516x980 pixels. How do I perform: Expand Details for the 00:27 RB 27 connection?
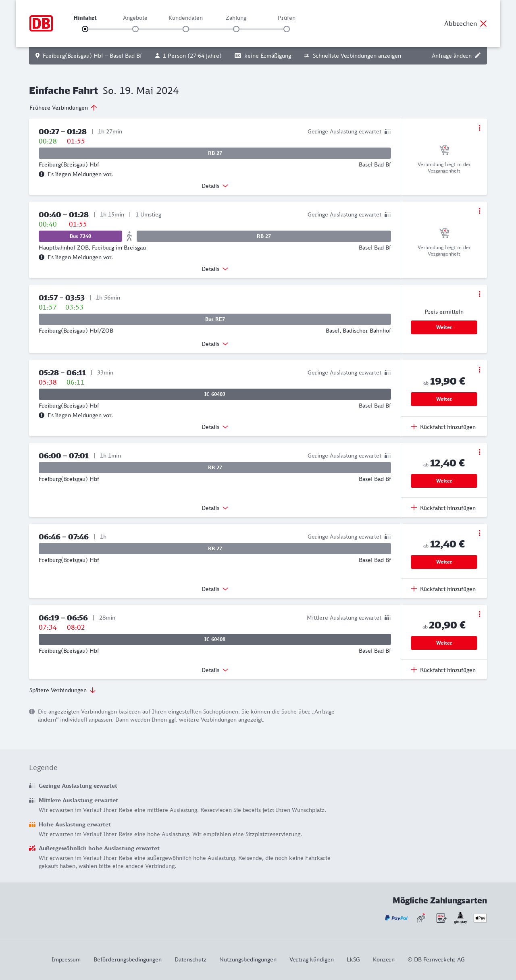click(x=215, y=186)
